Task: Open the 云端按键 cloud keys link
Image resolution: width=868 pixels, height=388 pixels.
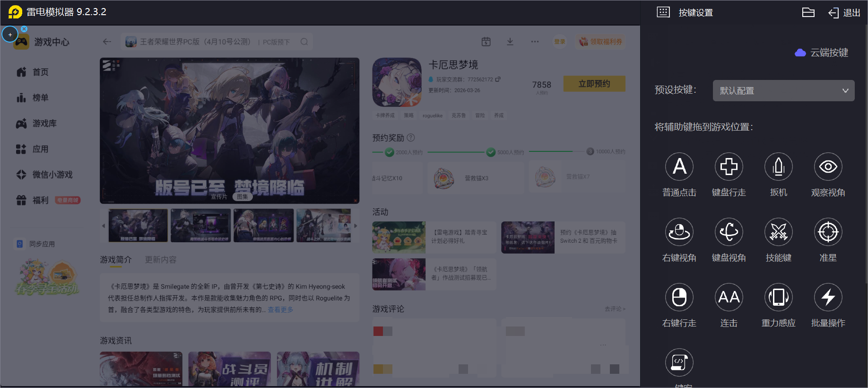Action: tap(822, 53)
